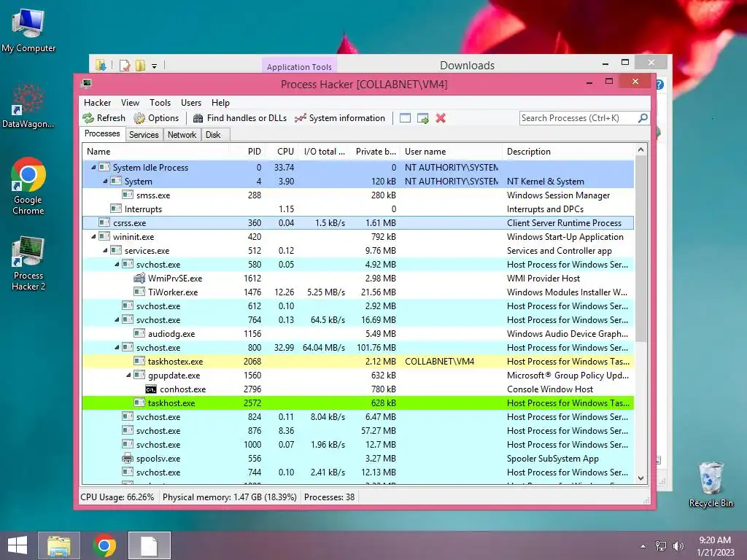Click the CPU Usage status bar entry
The width and height of the screenshot is (747, 560).
point(117,497)
